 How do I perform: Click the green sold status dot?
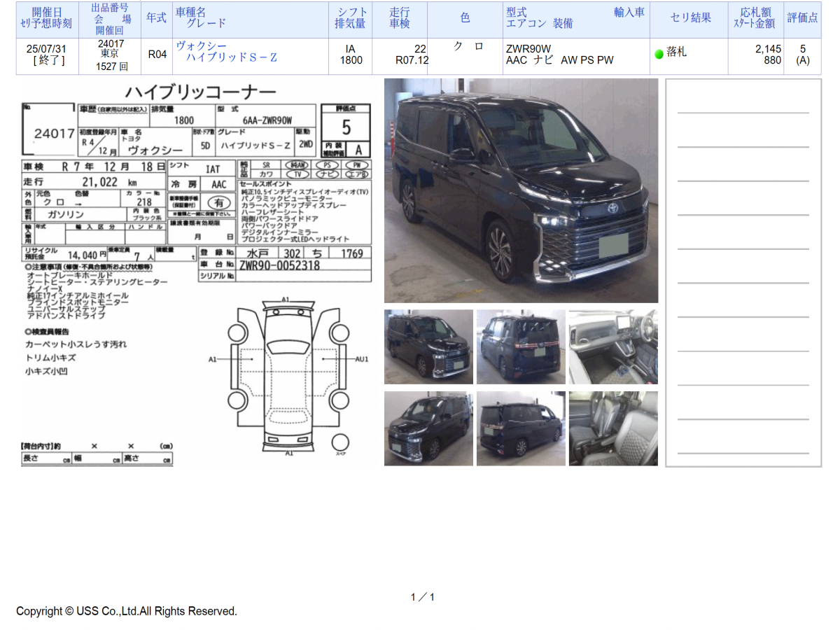click(659, 54)
